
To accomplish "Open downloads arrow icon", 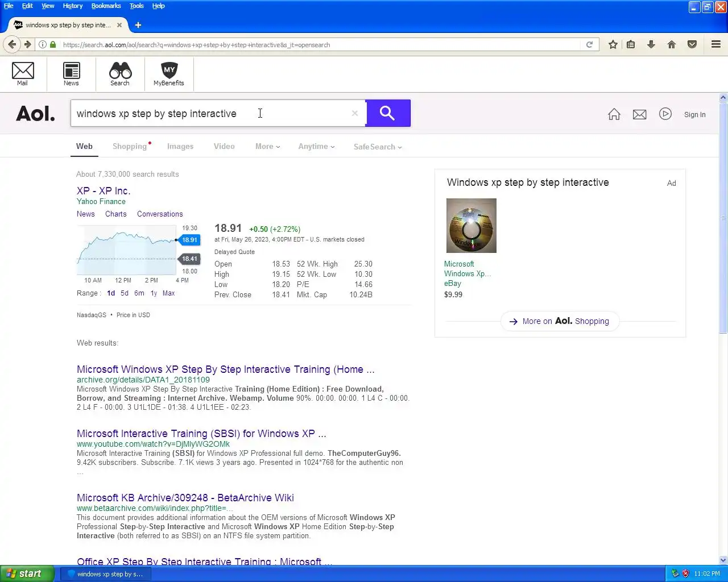I will tap(651, 44).
